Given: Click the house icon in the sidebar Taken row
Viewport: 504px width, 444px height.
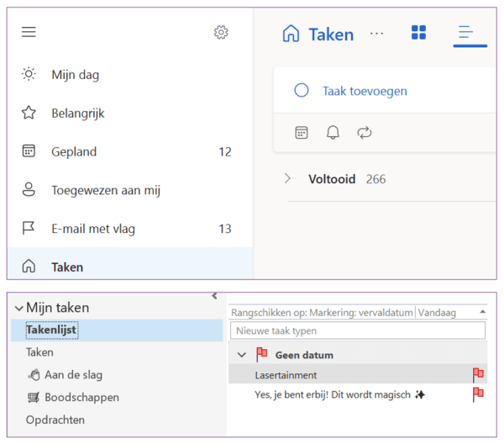Looking at the screenshot, I should click(29, 267).
